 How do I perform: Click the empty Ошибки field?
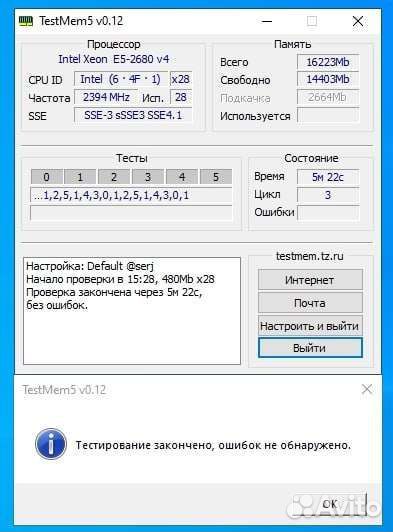pos(328,212)
